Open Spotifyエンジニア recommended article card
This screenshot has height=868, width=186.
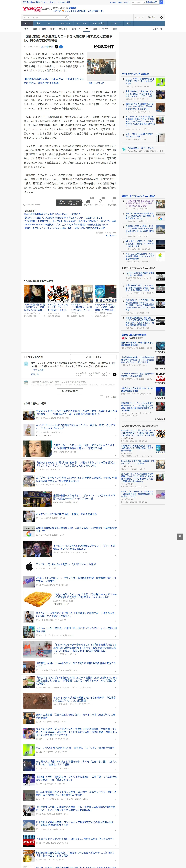[82, 301]
